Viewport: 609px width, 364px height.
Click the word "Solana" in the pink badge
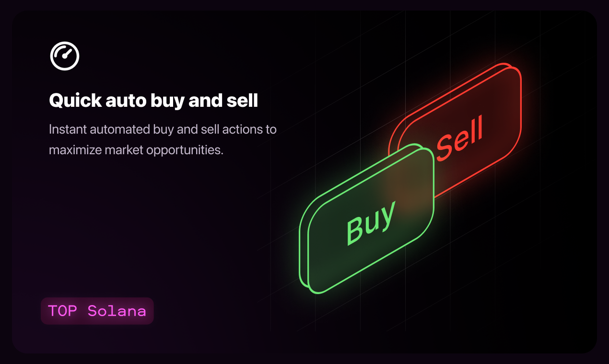coord(117,311)
